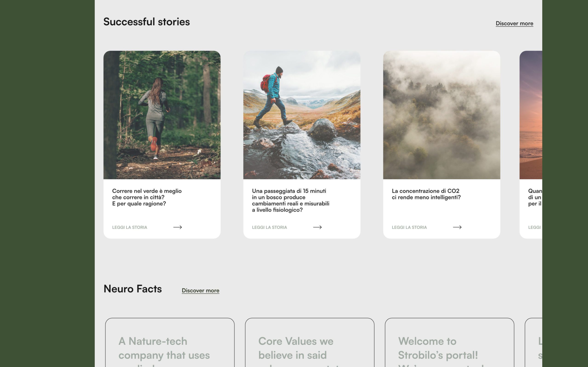Click LEGGI LA STORIA on hiking story card
The image size is (588, 367).
[269, 228]
